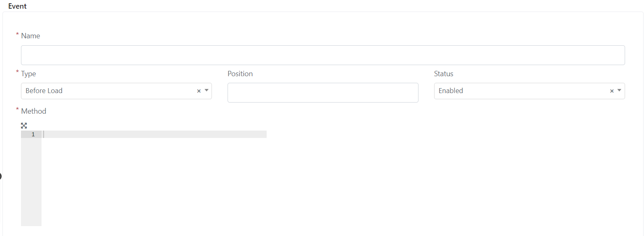Click the Name field label
The image size is (644, 236).
click(30, 36)
